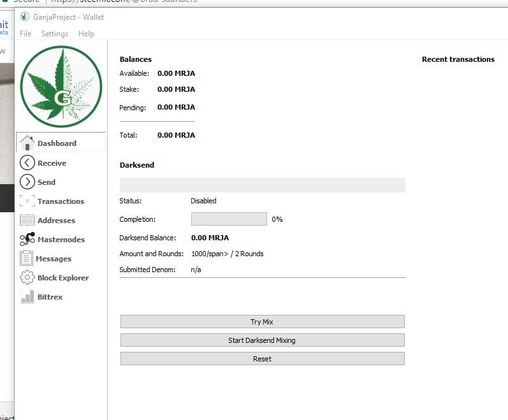Click the '1000/span> / 2 Rounds' text
Screen dimensions: 508x420
pyautogui.click(x=228, y=254)
